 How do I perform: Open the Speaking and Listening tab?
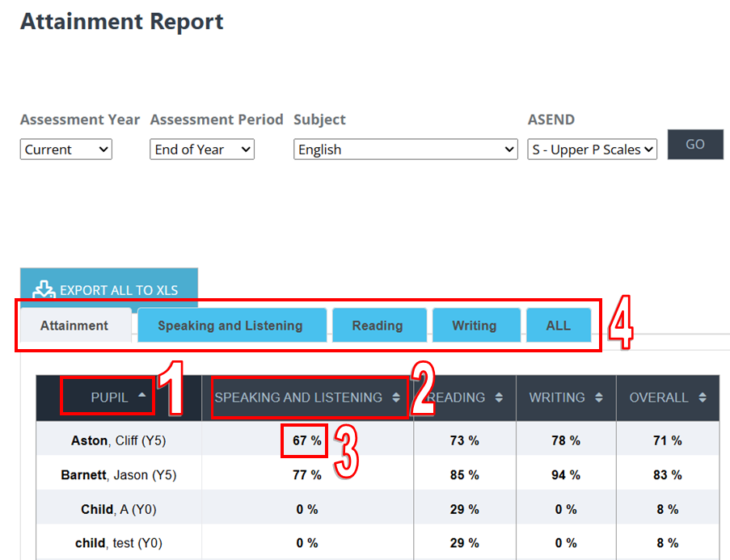click(x=232, y=325)
